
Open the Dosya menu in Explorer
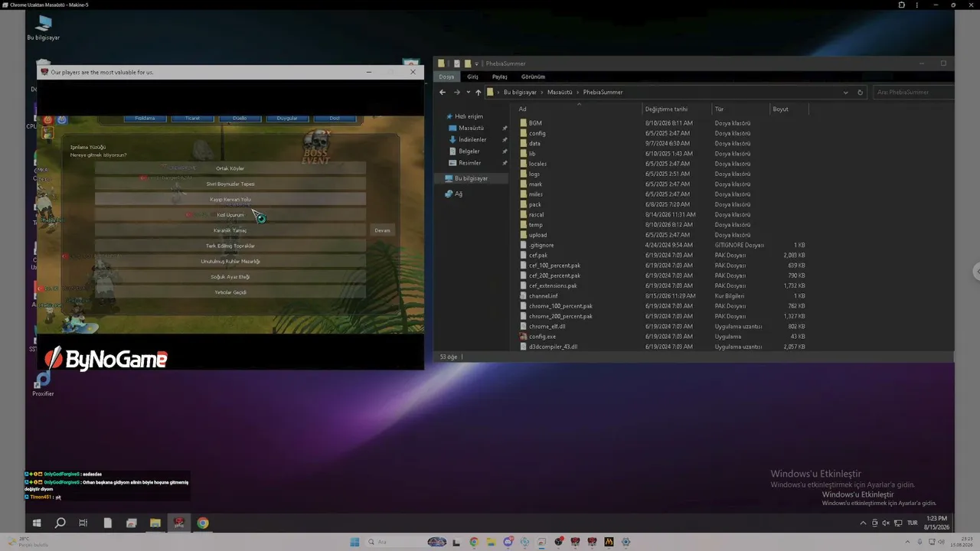pos(446,77)
